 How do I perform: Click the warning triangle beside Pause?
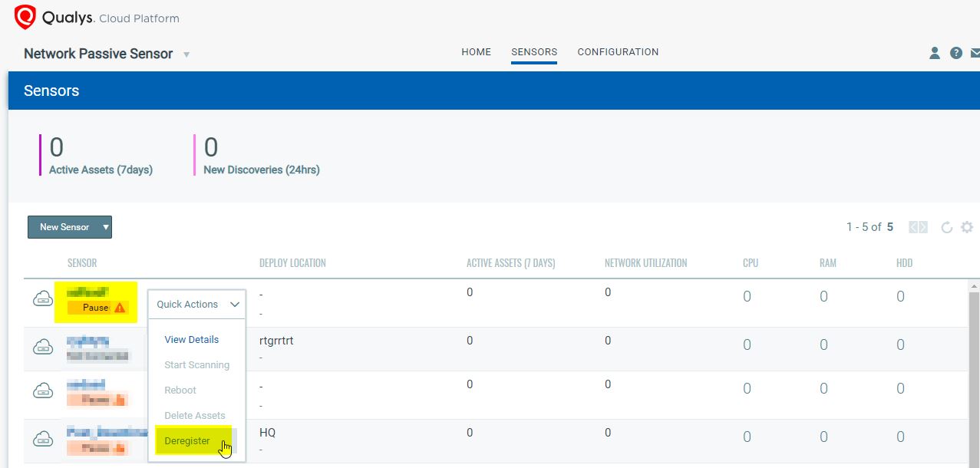click(120, 308)
